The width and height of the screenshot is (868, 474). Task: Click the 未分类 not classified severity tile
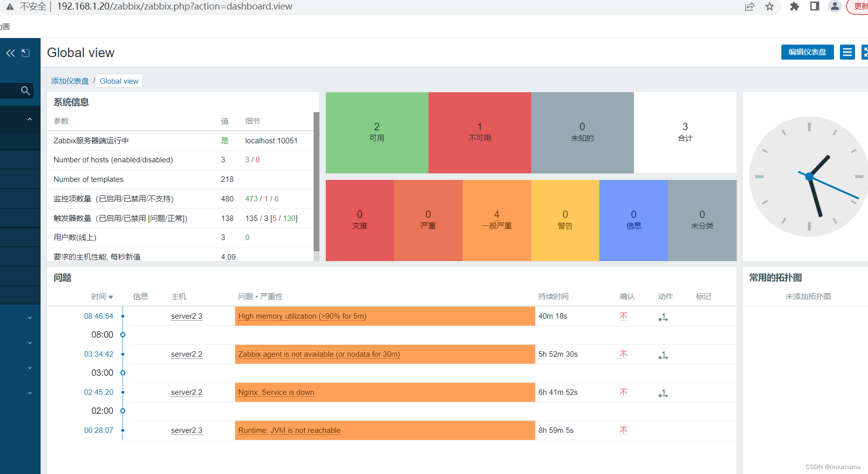tap(702, 220)
